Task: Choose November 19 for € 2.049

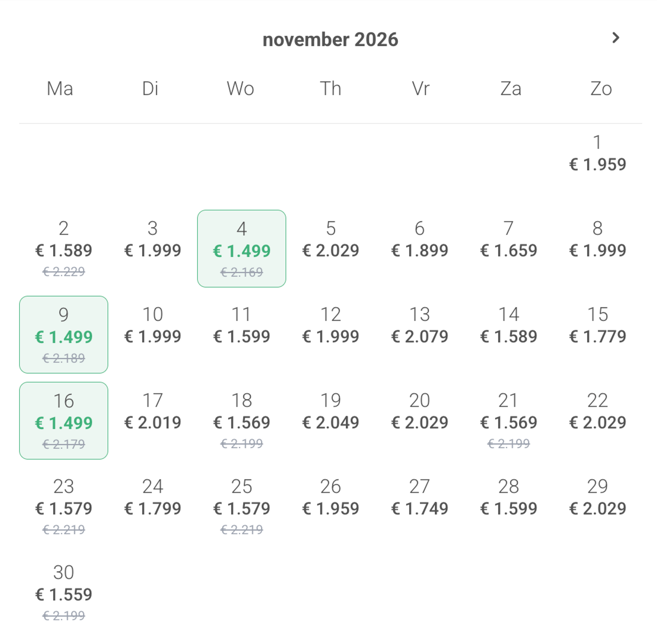Action: point(330,420)
